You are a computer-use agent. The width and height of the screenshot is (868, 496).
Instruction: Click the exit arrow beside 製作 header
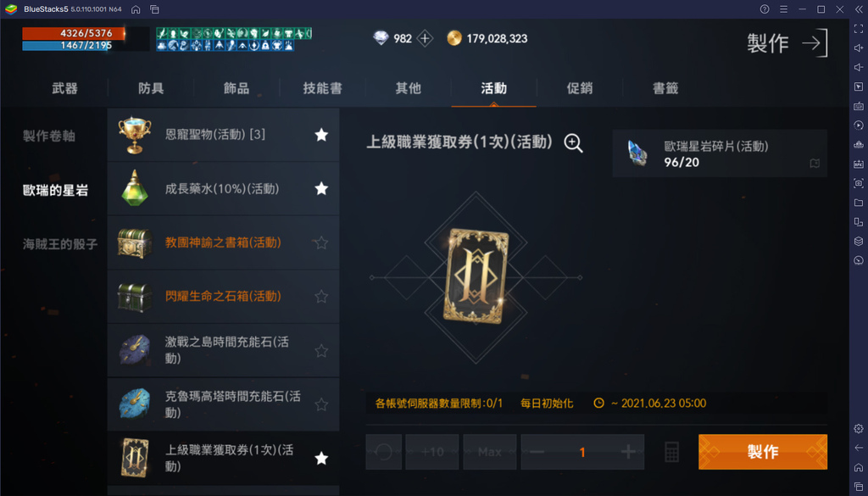pos(815,42)
